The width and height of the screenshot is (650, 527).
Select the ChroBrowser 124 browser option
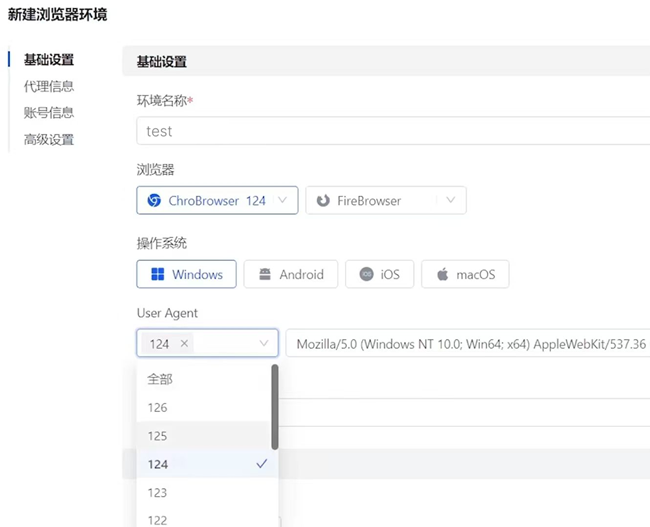[217, 200]
